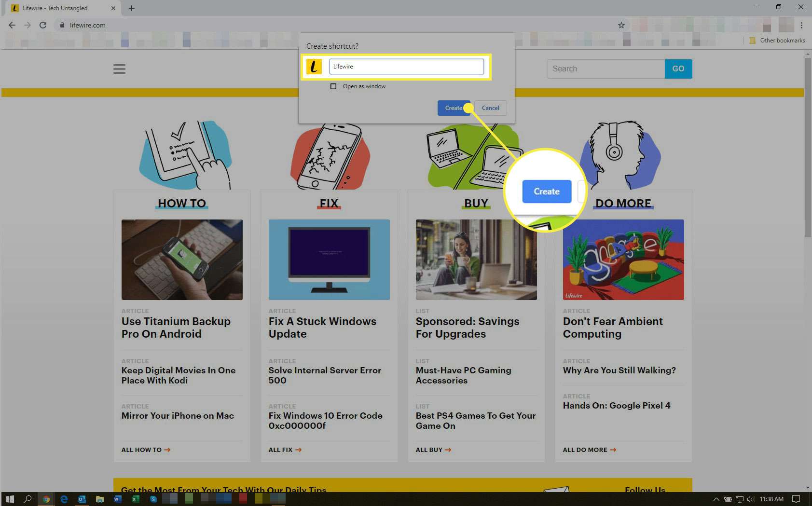Bookmark this page with the star icon
Viewport: 812px width, 506px height.
621,25
